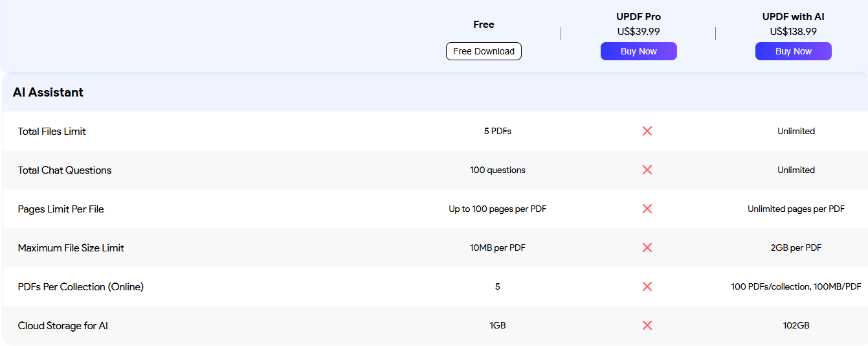Click the 10MB per PDF cell

click(x=498, y=248)
